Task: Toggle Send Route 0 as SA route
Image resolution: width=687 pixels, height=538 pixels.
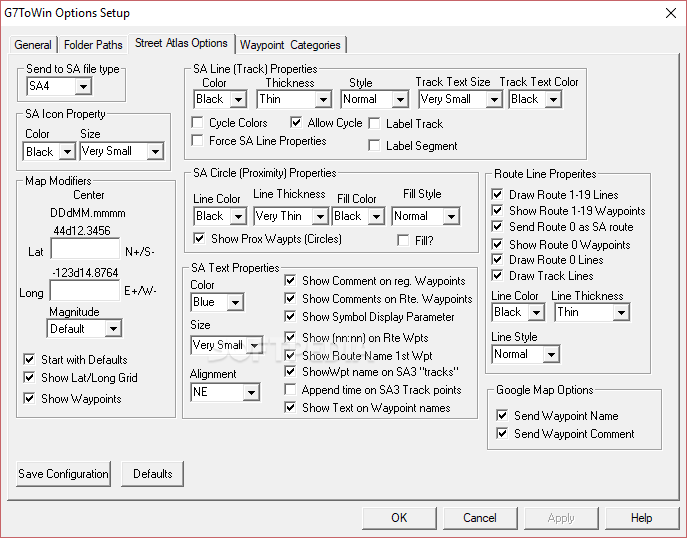Action: [x=497, y=227]
